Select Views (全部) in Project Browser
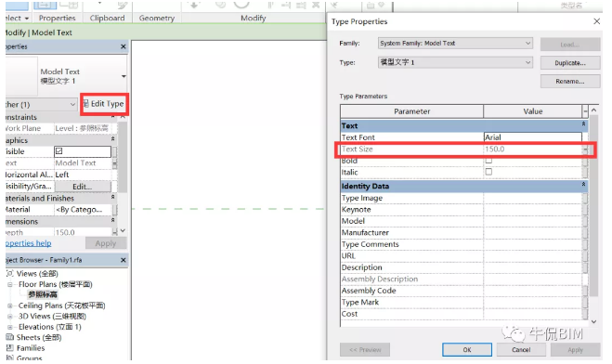This screenshot has width=612, height=364. [37, 274]
